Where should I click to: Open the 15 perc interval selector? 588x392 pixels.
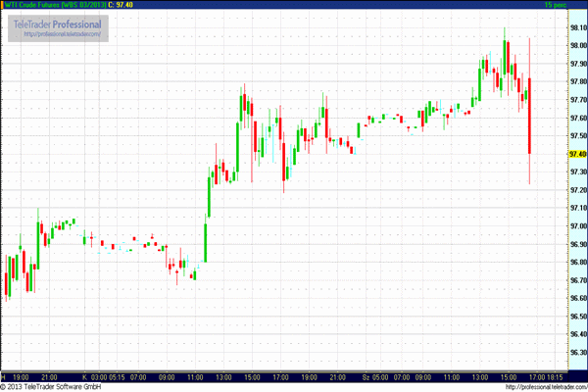[569, 5]
